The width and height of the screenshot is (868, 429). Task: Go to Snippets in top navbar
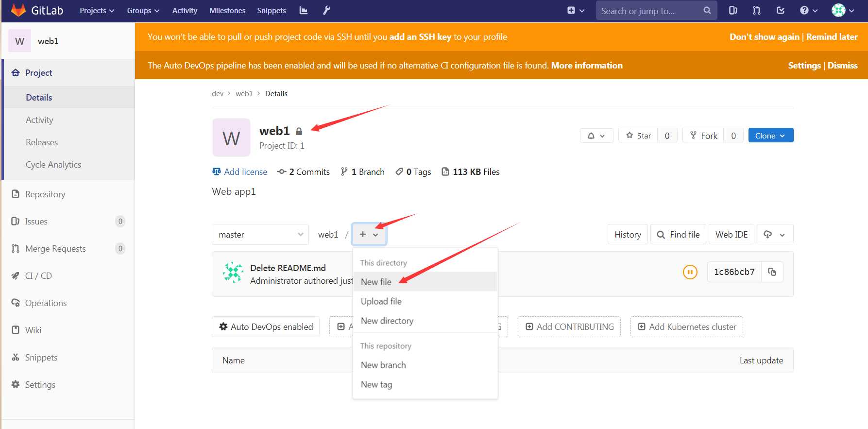point(272,10)
